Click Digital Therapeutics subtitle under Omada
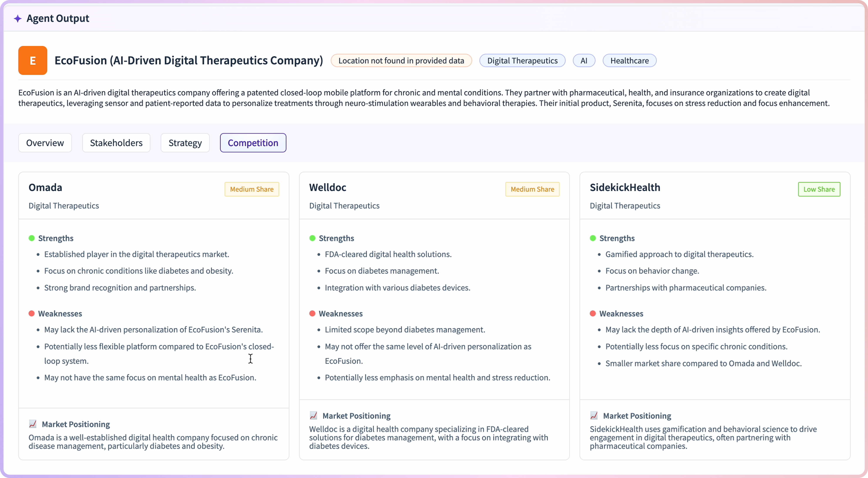 tap(64, 206)
